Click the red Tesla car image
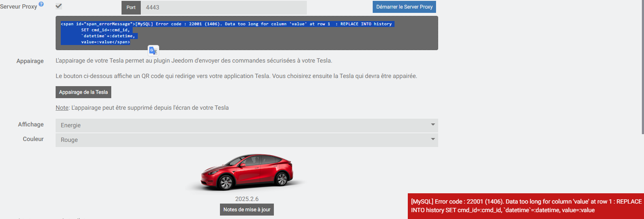The height and width of the screenshot is (219, 644). click(x=246, y=173)
